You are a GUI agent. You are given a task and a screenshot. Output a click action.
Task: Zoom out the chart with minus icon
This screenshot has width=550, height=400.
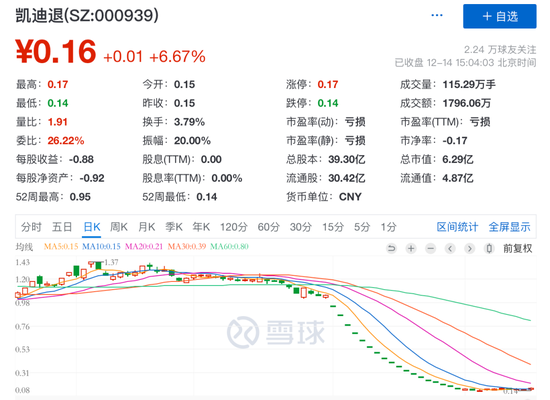click(x=430, y=249)
